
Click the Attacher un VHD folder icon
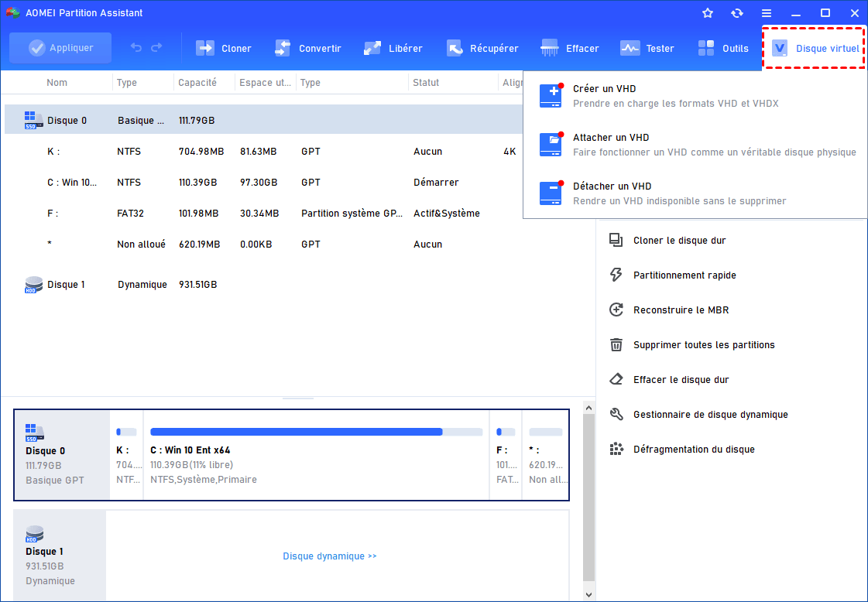pyautogui.click(x=551, y=145)
